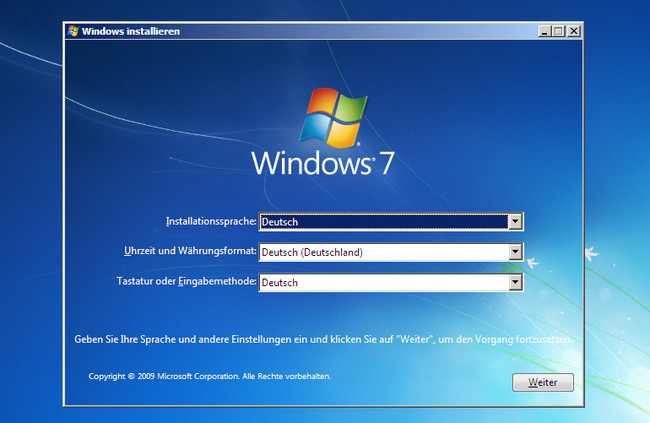Viewport: 650px width, 423px height.
Task: Open the Tastatur oder Eingabemethode dropdown arrow
Action: (515, 282)
